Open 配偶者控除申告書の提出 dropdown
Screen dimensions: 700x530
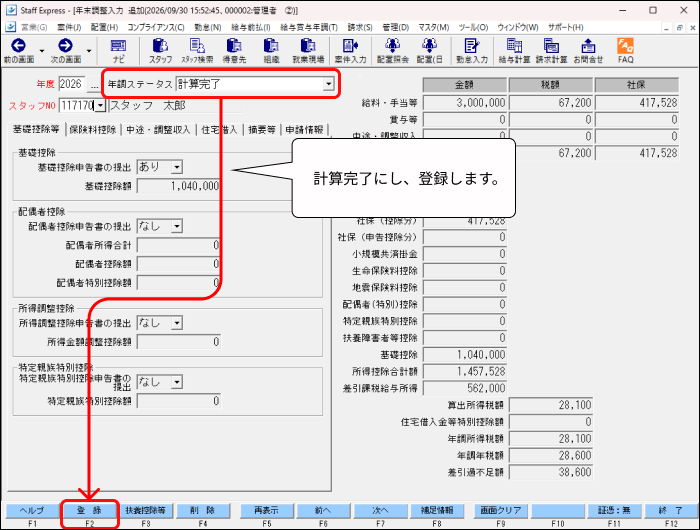[x=177, y=226]
